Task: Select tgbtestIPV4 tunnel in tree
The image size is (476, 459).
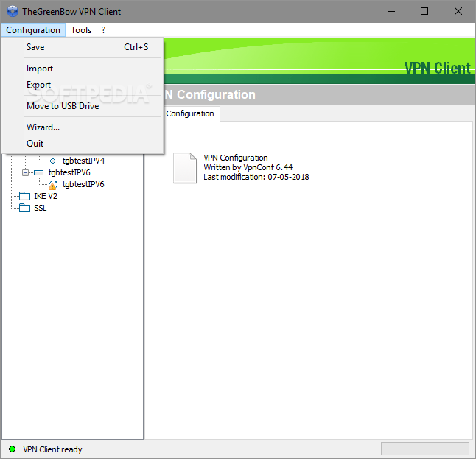Action: (83, 161)
